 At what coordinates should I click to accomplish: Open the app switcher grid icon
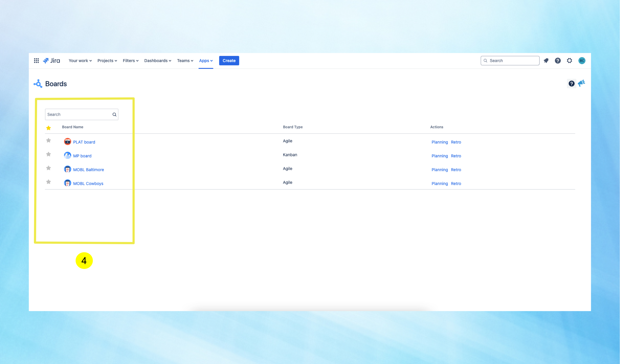[x=36, y=61]
